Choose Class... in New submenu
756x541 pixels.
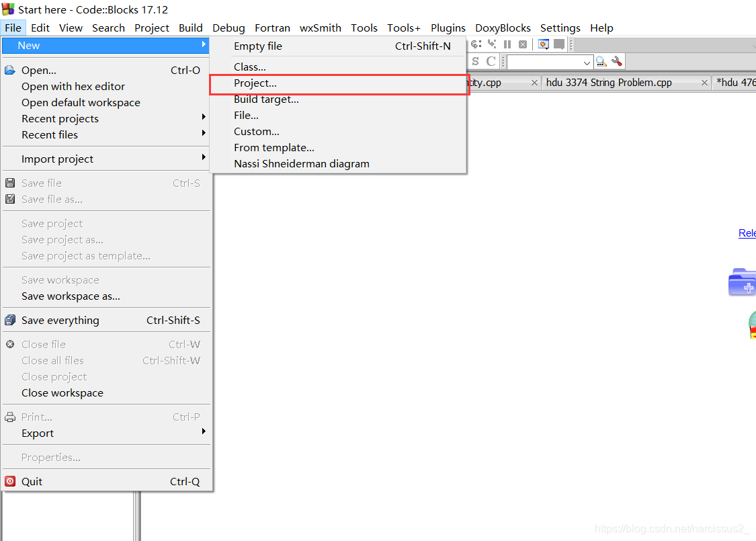pos(339,67)
